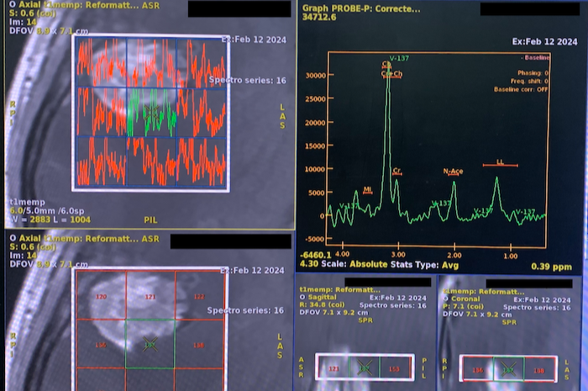Image resolution: width=588 pixels, height=391 pixels.
Task: Click the crossed voxel in the Sagittal view
Action: pos(364,367)
